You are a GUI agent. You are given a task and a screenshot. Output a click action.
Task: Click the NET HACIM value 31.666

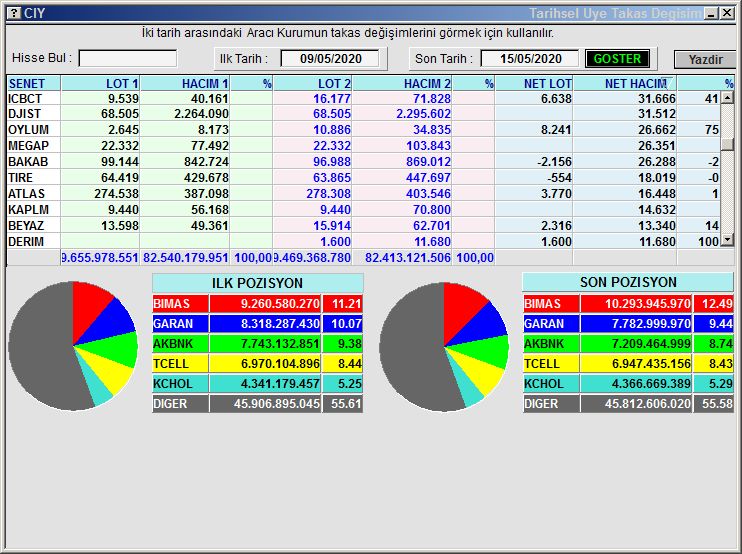click(656, 98)
